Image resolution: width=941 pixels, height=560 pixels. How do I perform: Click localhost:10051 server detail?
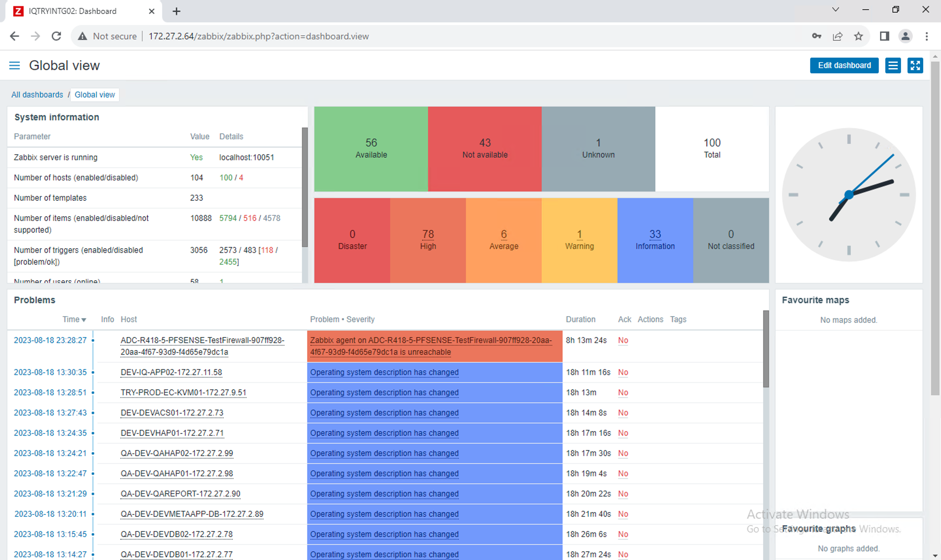[x=246, y=158]
